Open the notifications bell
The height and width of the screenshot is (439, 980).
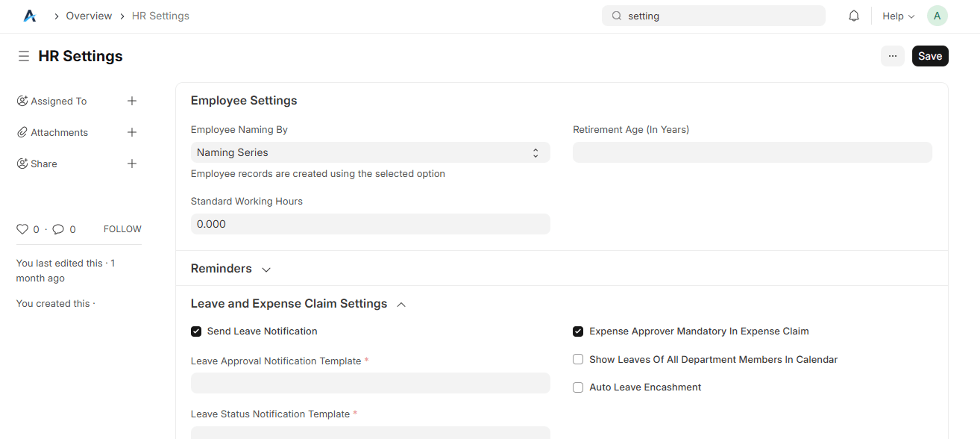click(854, 16)
